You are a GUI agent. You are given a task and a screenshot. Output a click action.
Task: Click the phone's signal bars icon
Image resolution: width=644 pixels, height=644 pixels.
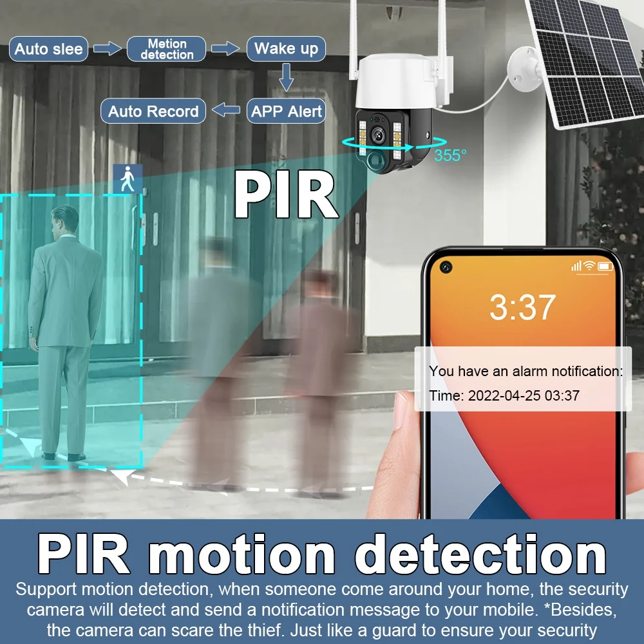coord(576,266)
